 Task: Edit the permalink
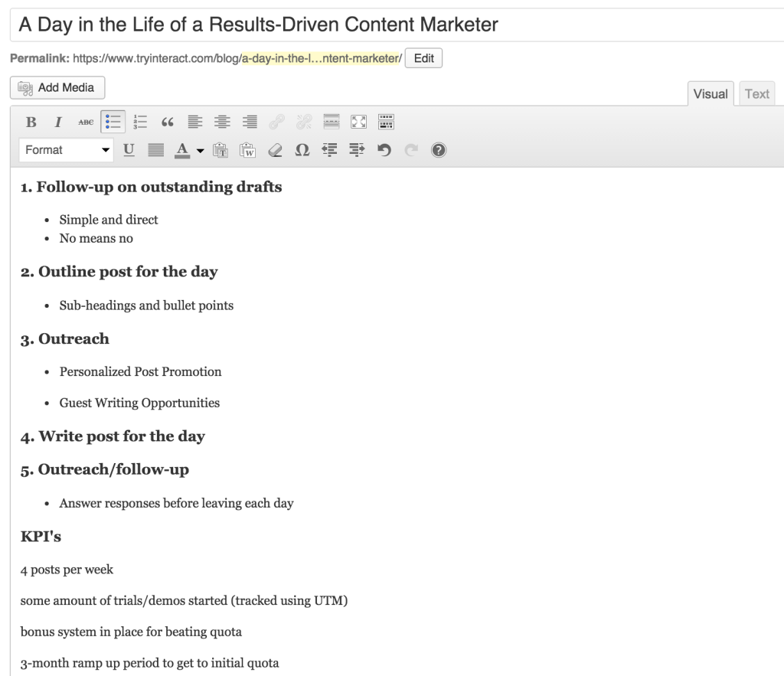click(423, 58)
